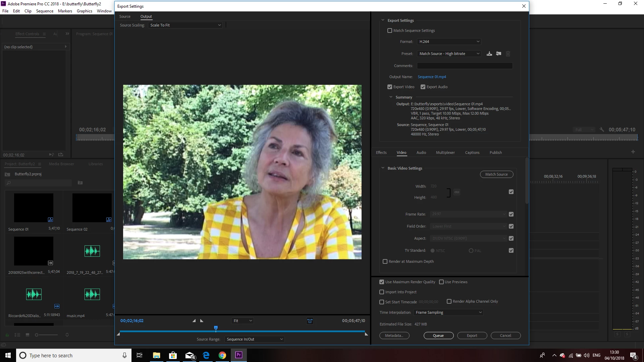The height and width of the screenshot is (362, 644).
Task: Click the Save Preset icon
Action: pos(489,54)
